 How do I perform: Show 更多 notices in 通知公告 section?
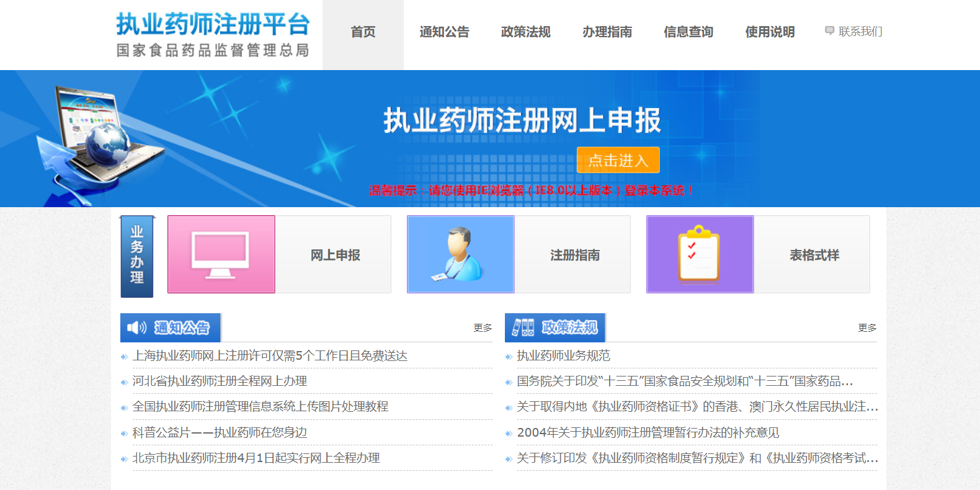[483, 327]
